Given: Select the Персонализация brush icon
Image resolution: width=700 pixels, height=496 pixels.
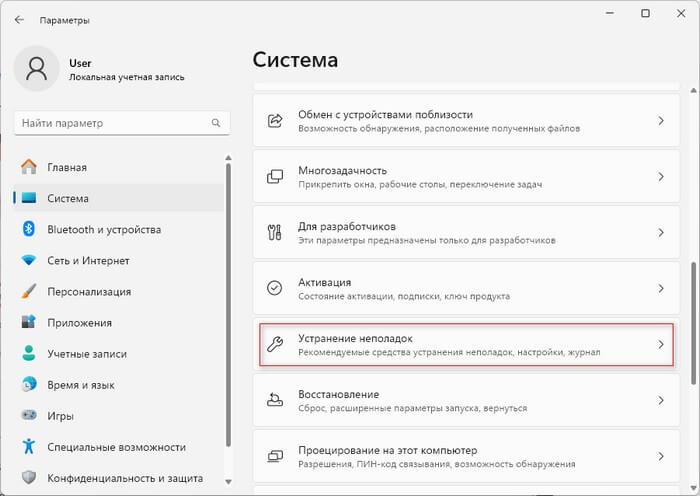Looking at the screenshot, I should click(x=28, y=291).
